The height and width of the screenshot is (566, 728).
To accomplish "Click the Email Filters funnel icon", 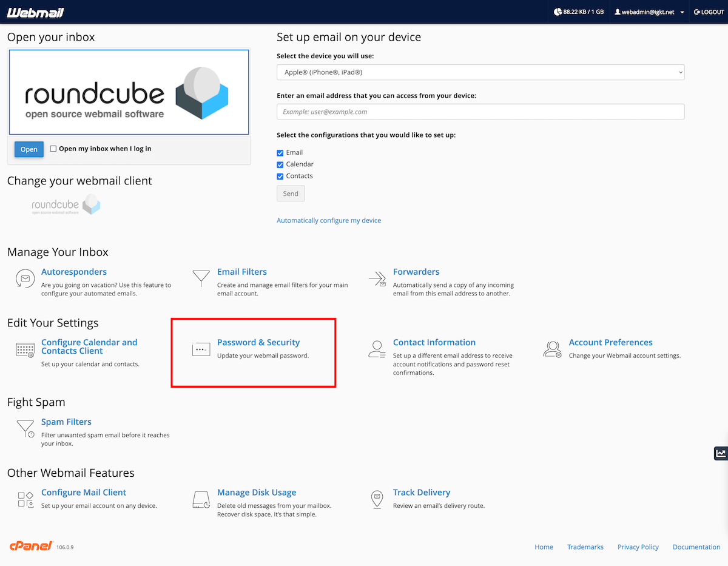I will point(201,278).
